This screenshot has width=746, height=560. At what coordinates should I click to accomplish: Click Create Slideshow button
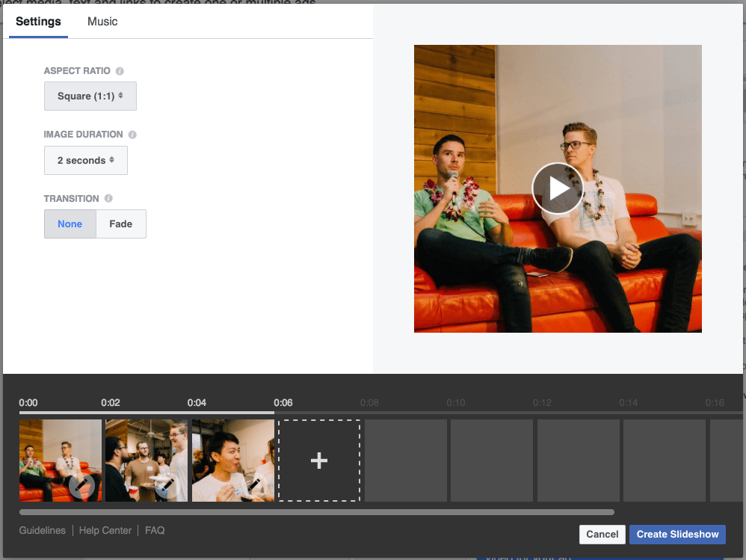[677, 535]
